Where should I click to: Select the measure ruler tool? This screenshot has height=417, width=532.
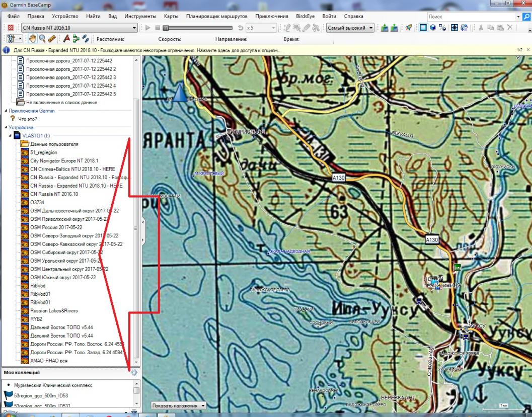click(52, 39)
